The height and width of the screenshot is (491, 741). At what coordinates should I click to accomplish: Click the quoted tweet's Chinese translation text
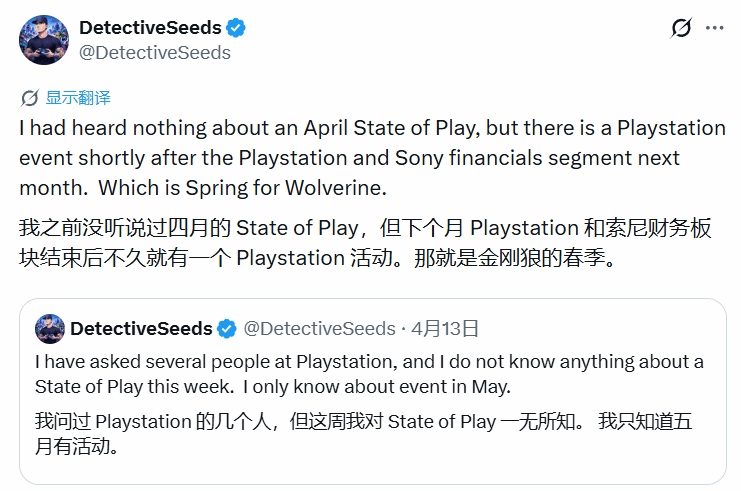[x=362, y=434]
